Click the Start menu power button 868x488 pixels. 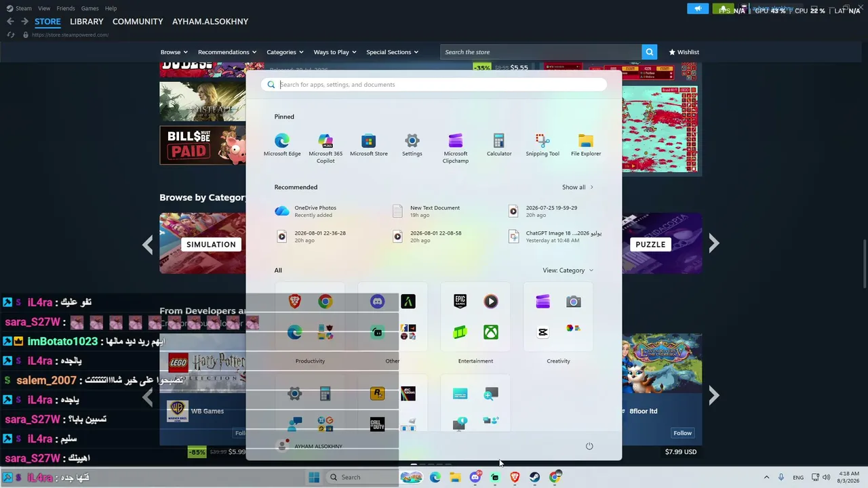(589, 446)
